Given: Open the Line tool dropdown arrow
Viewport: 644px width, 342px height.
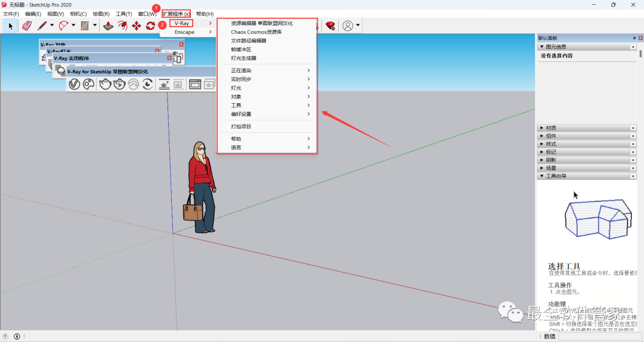Looking at the screenshot, I should pos(52,26).
